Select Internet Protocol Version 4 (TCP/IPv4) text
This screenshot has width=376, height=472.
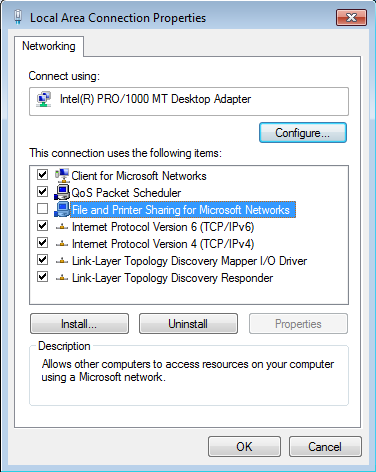click(163, 244)
